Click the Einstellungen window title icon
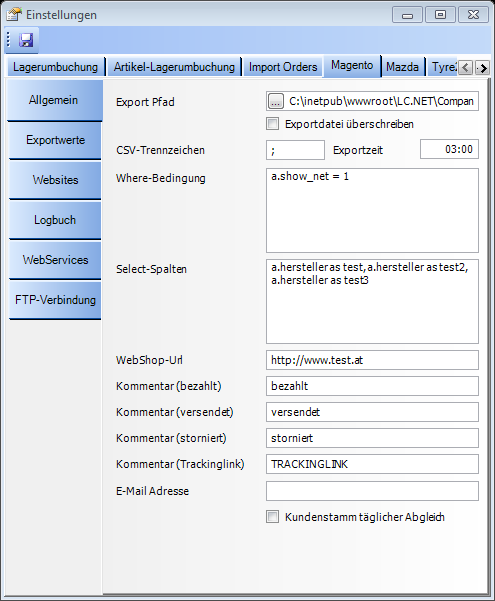The image size is (495, 601). coord(14,15)
